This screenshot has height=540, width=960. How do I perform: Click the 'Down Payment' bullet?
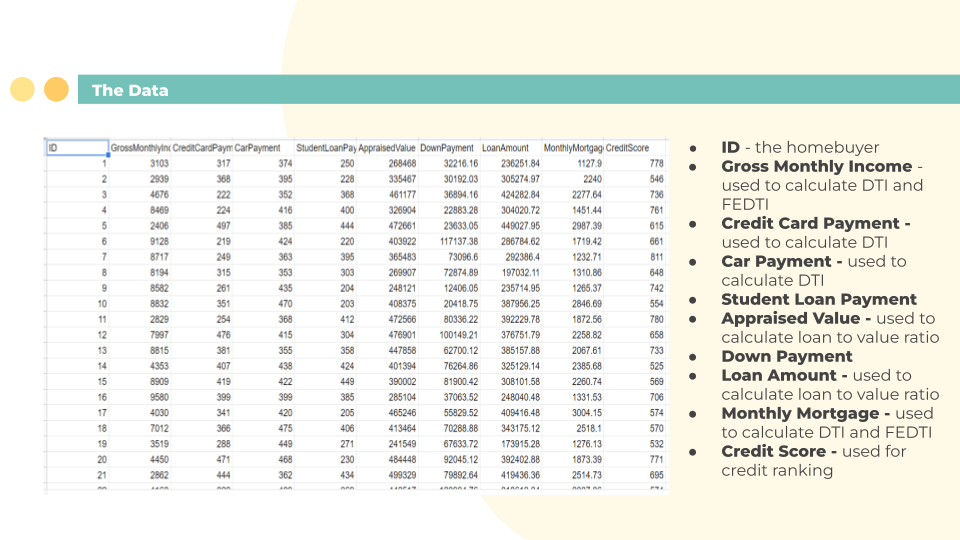click(x=787, y=356)
